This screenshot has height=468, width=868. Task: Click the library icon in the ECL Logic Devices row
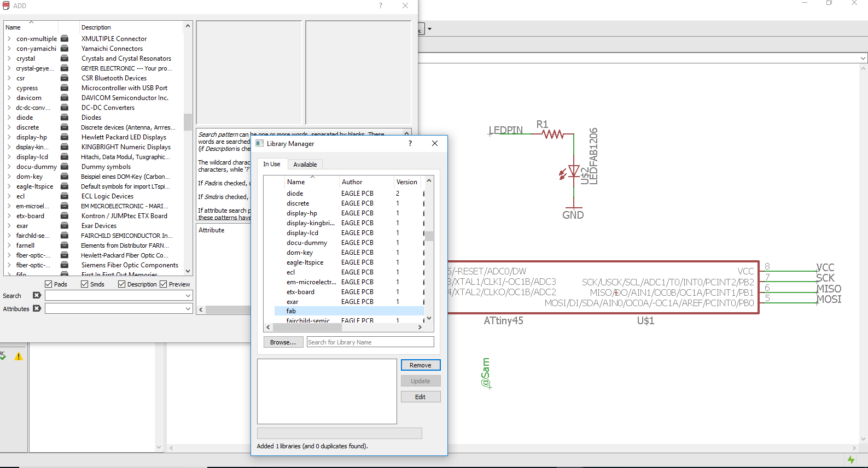pos(65,196)
